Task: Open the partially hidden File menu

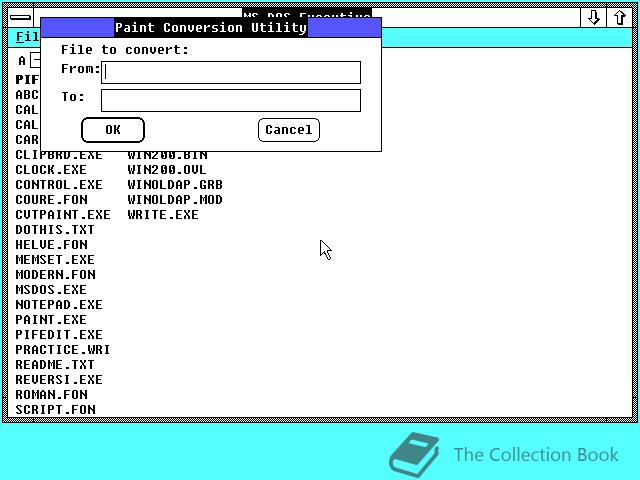Action: 28,37
